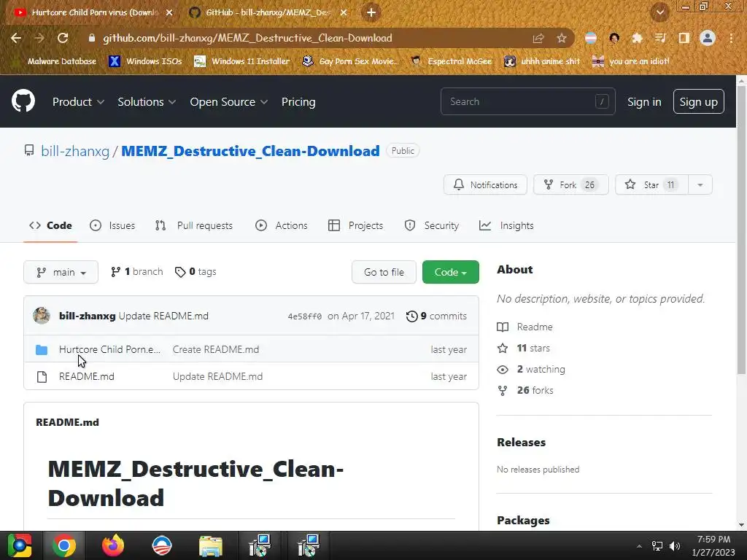
Task: Go back using the browser back arrow
Action: click(x=16, y=38)
